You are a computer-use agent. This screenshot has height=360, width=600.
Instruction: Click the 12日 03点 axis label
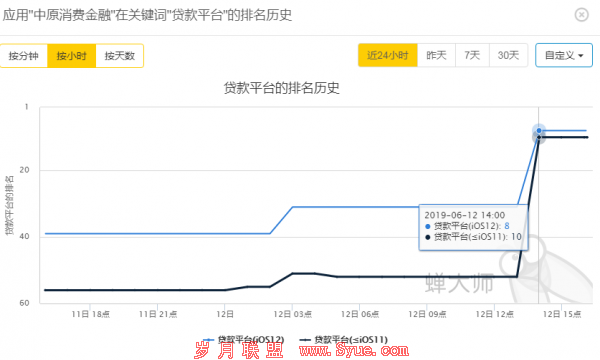(x=292, y=314)
